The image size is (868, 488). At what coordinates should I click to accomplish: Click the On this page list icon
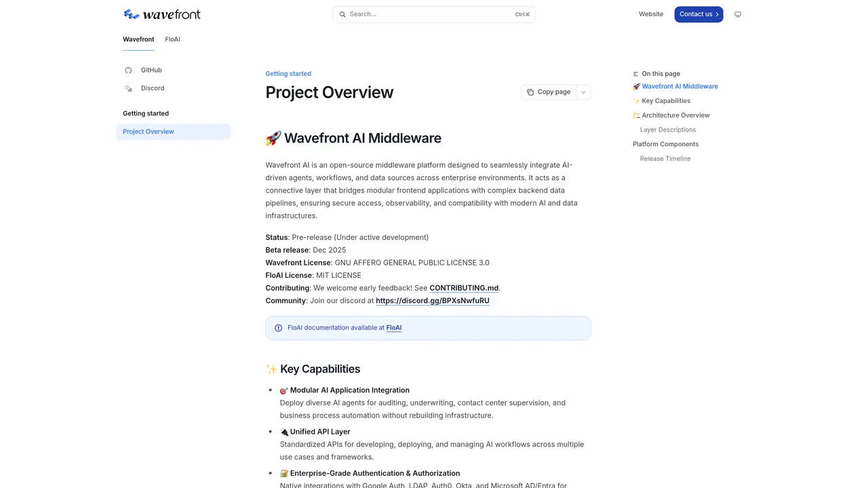[x=635, y=74]
